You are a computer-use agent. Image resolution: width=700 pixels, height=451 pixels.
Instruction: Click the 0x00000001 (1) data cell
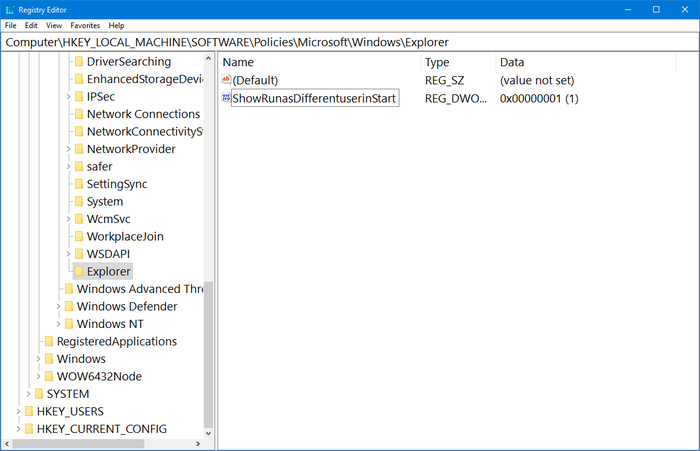(x=539, y=98)
